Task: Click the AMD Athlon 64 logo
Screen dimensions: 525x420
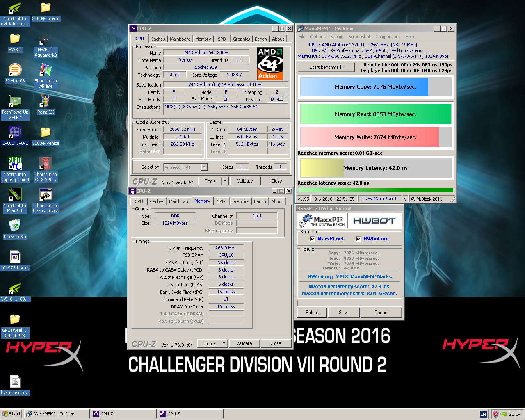Action: (270, 64)
